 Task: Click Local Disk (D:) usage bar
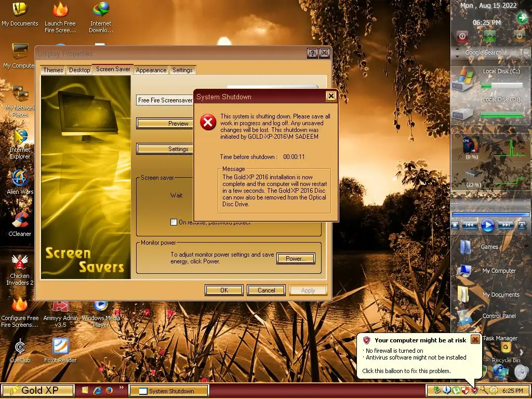click(x=502, y=115)
